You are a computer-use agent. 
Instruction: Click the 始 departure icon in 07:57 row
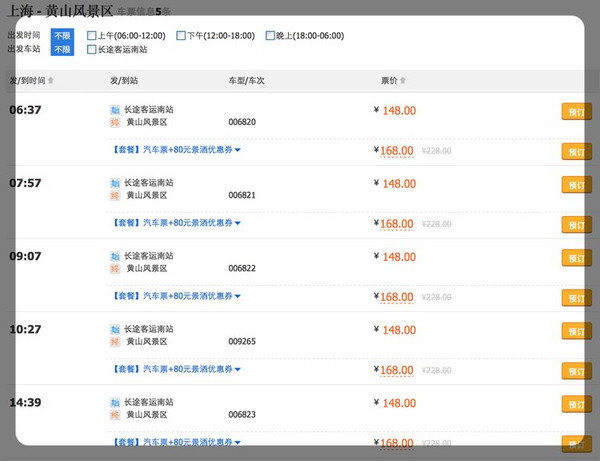(115, 183)
